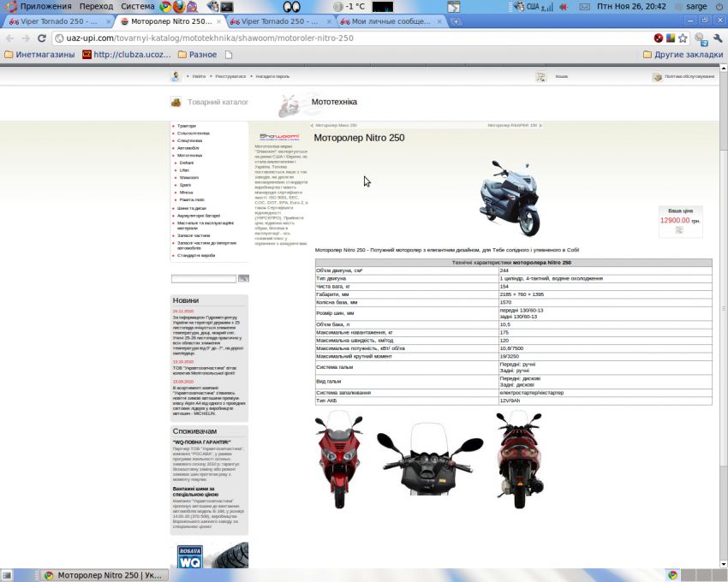Click the main blue scooter product image
This screenshot has height=582, width=728.
coord(510,199)
